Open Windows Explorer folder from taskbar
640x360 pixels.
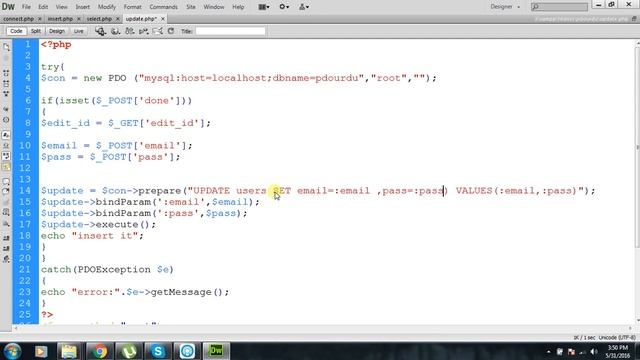(69, 351)
